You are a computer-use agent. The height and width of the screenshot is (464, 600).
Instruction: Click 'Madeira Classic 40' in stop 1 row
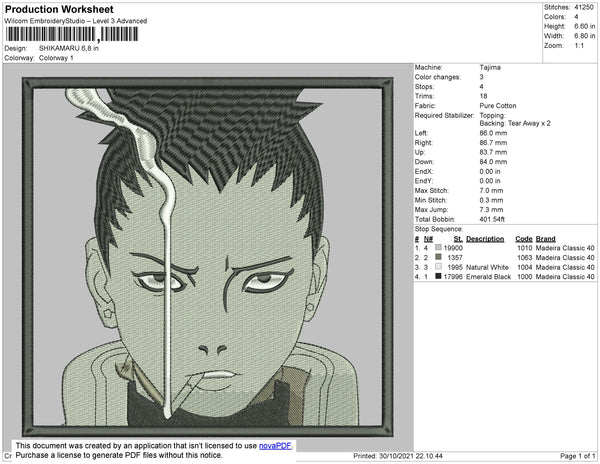click(x=565, y=248)
